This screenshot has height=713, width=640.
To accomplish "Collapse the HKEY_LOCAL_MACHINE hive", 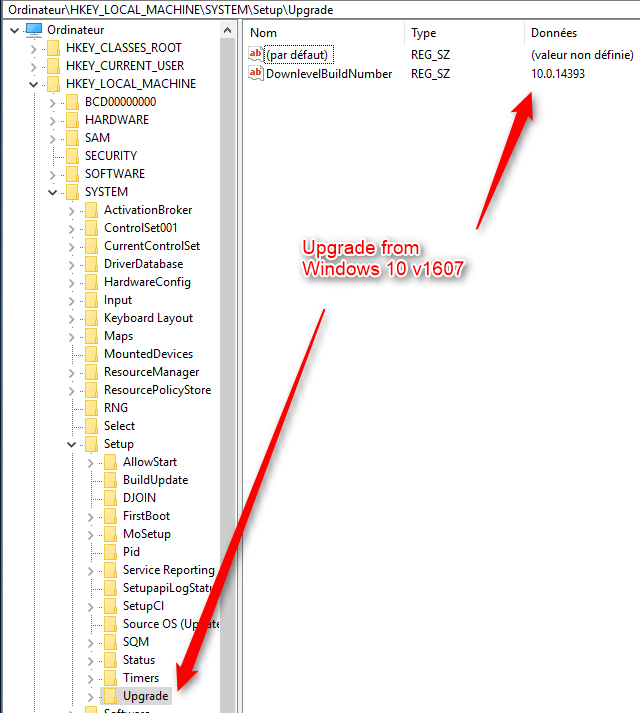I will point(34,85).
